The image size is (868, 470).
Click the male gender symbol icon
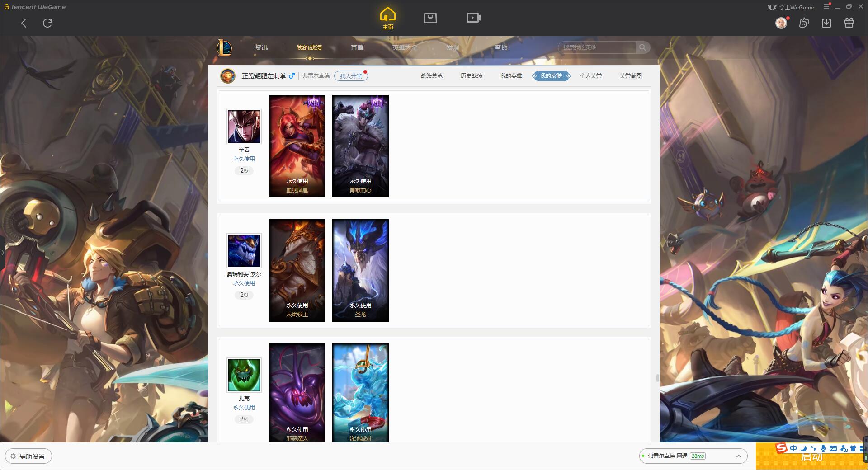(292, 75)
